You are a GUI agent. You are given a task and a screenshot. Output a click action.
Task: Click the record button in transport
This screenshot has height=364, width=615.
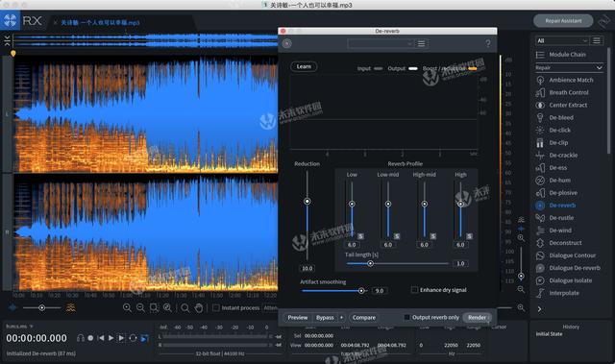[90, 338]
